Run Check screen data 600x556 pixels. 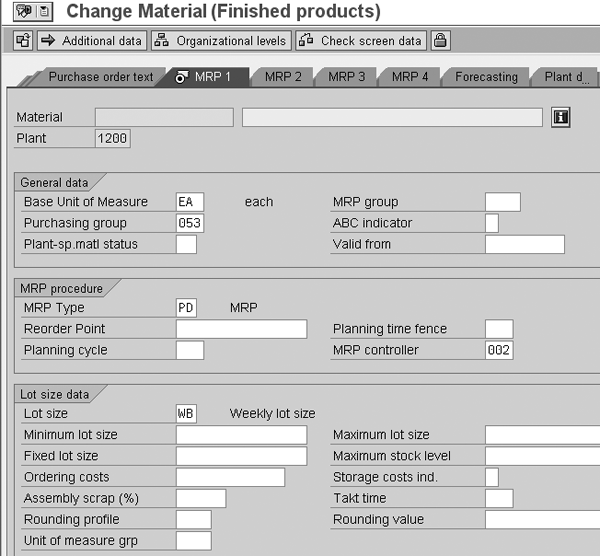coord(363,41)
